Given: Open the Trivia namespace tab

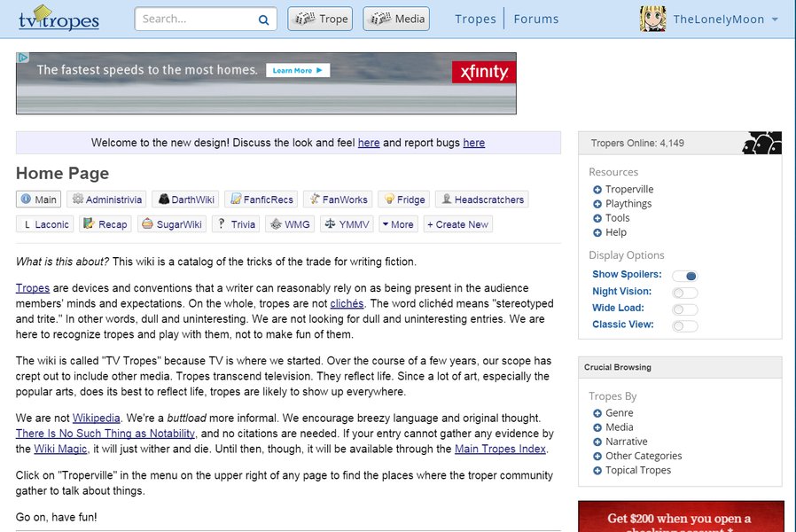Looking at the screenshot, I should (x=236, y=224).
